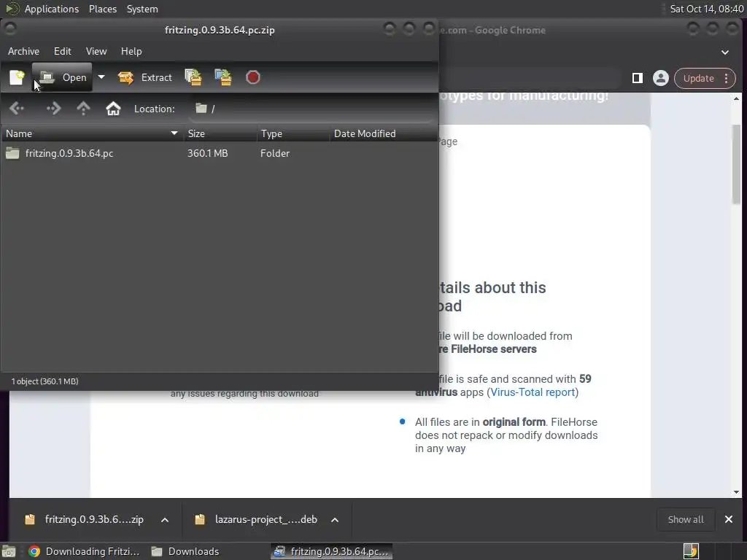Expand Chrome tab search chevron

725,52
